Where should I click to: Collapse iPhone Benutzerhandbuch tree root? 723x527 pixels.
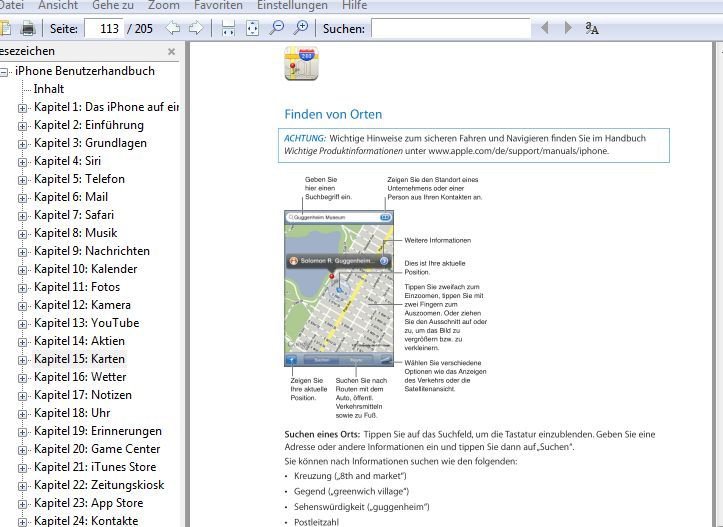click(4, 72)
